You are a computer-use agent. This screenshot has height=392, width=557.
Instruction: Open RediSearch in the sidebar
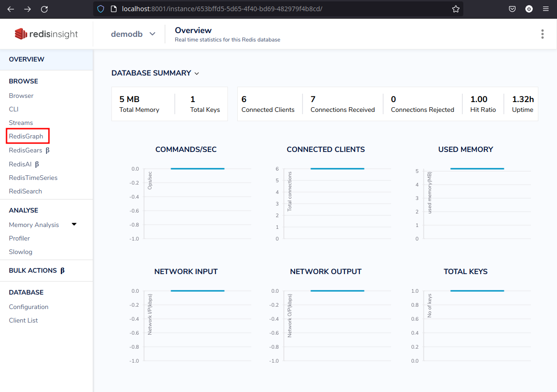(25, 191)
